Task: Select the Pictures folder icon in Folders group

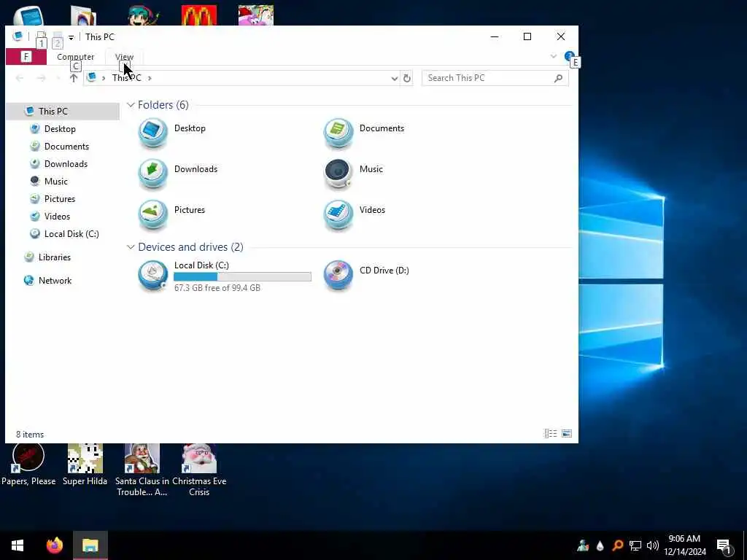Action: coord(153,215)
